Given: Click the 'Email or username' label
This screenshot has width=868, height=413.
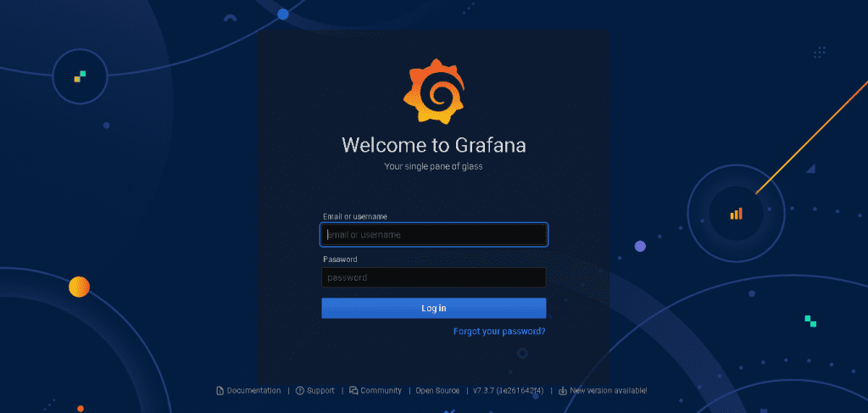Looking at the screenshot, I should coord(355,216).
